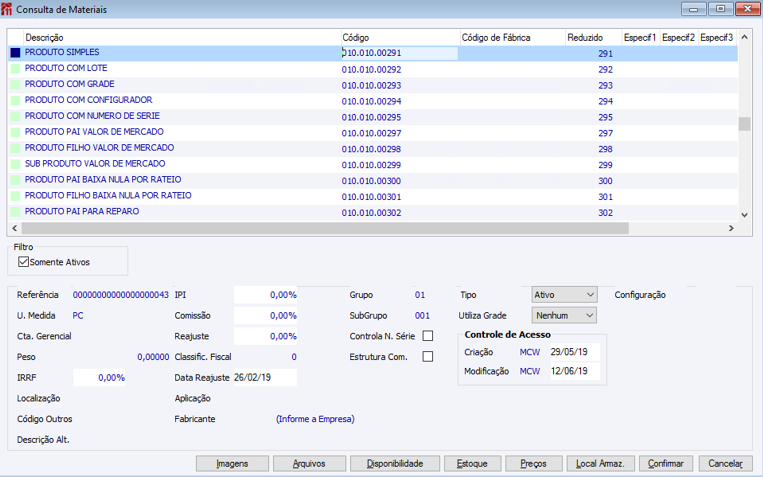Click the green marker beside SUB PRODUTO VALOR DE MERCADO

[16, 165]
